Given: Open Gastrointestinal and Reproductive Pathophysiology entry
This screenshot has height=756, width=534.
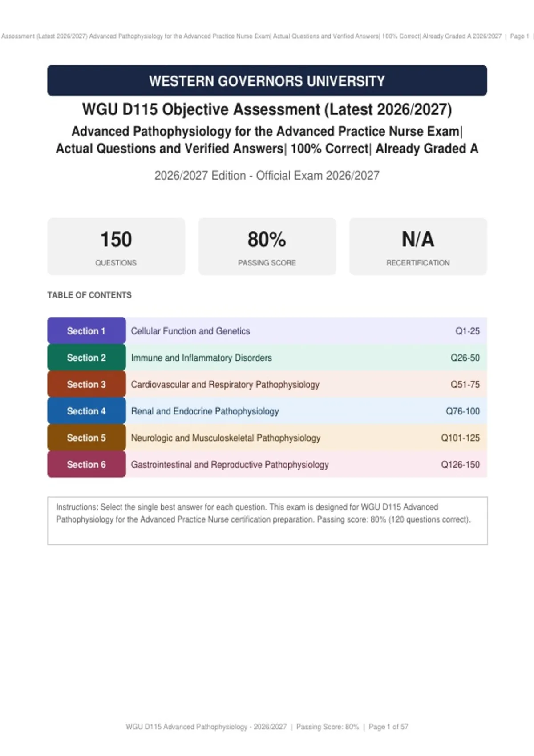Looking at the screenshot, I should tap(230, 464).
